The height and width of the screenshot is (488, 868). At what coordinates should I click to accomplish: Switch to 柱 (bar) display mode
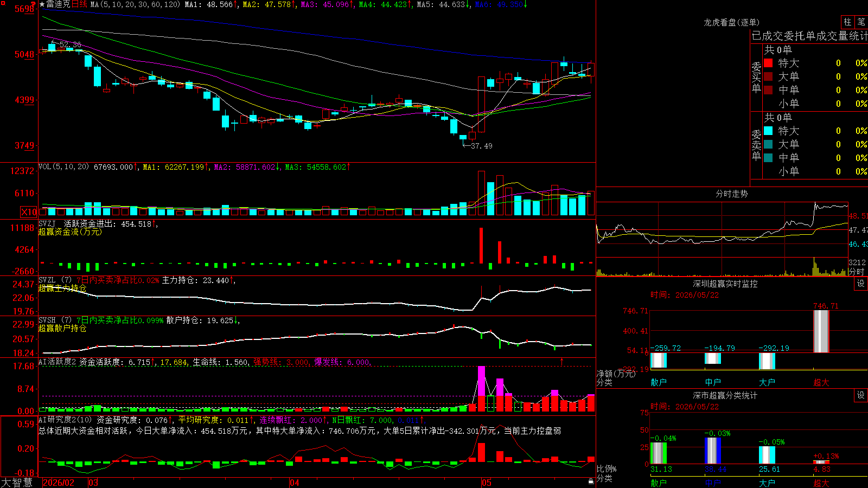[x=847, y=22]
